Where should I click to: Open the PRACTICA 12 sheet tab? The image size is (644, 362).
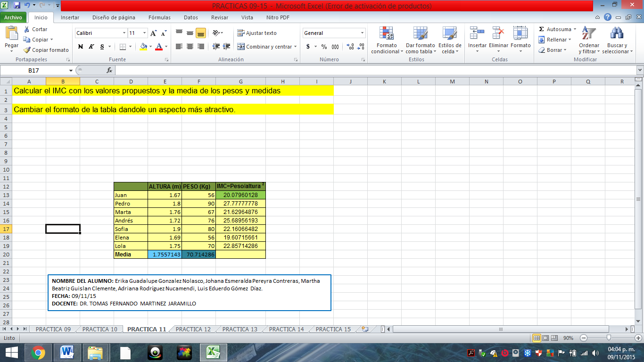tap(193, 329)
